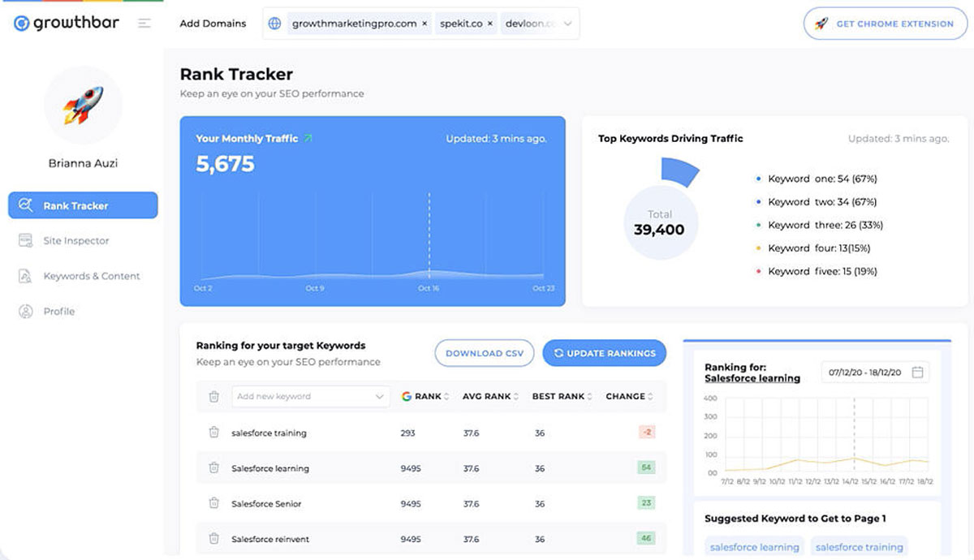Click the Add new keyword field
Image resolution: width=974 pixels, height=560 pixels.
click(309, 397)
